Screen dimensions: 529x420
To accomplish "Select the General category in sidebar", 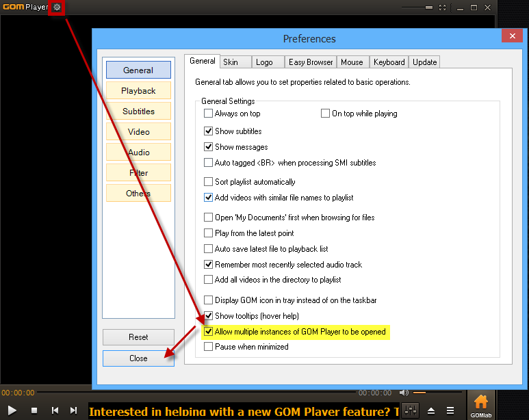I will (x=138, y=70).
